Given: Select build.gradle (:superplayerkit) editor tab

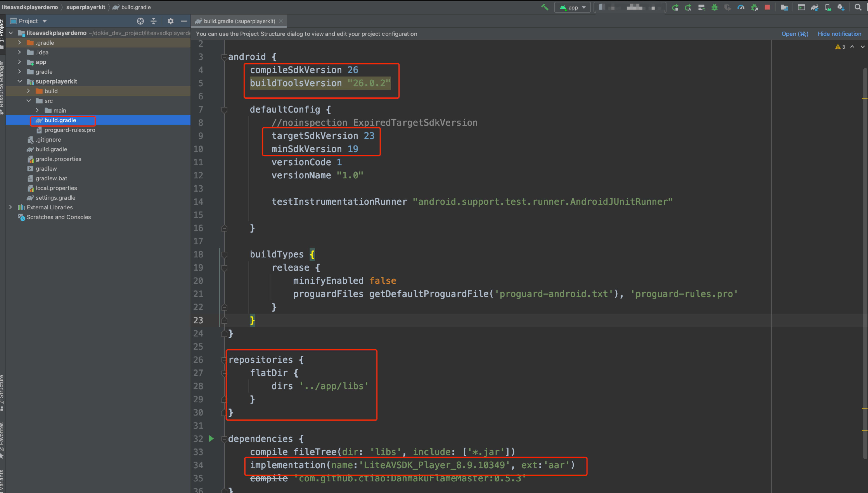Looking at the screenshot, I should coord(239,21).
